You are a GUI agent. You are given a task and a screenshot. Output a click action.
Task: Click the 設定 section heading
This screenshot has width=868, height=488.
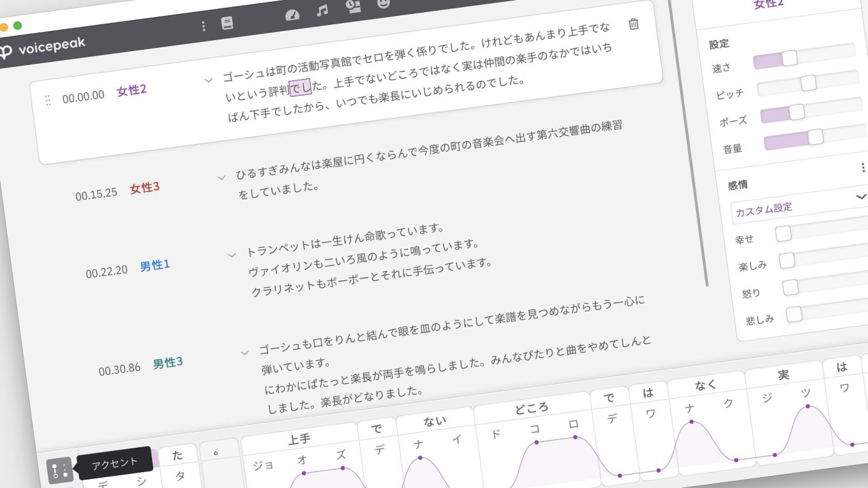[x=719, y=44]
